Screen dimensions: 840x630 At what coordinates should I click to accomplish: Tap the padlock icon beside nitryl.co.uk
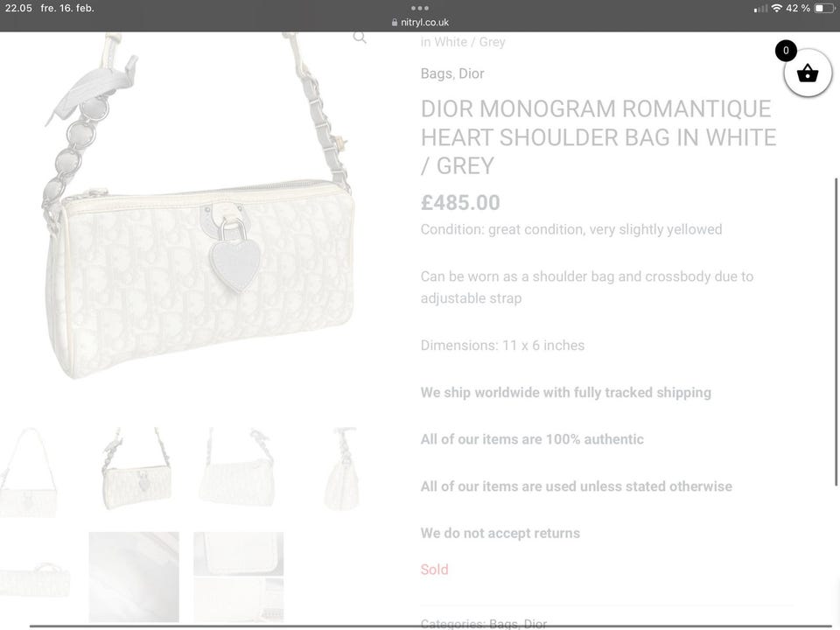[395, 23]
